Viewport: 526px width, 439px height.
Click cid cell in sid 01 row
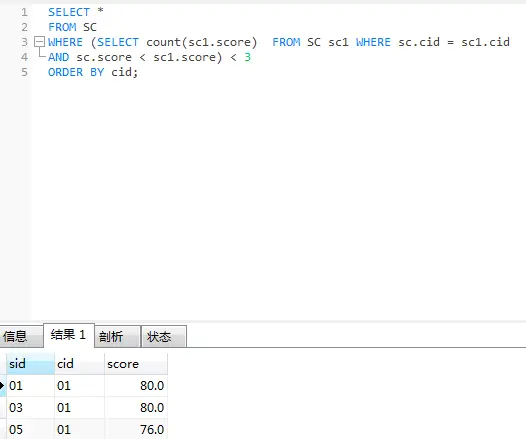79,386
